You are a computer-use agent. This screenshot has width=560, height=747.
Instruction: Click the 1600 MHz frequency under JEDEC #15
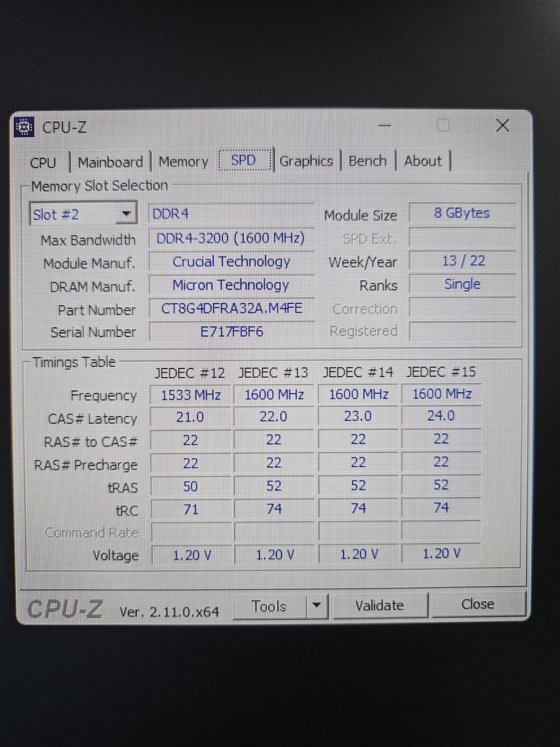441,393
